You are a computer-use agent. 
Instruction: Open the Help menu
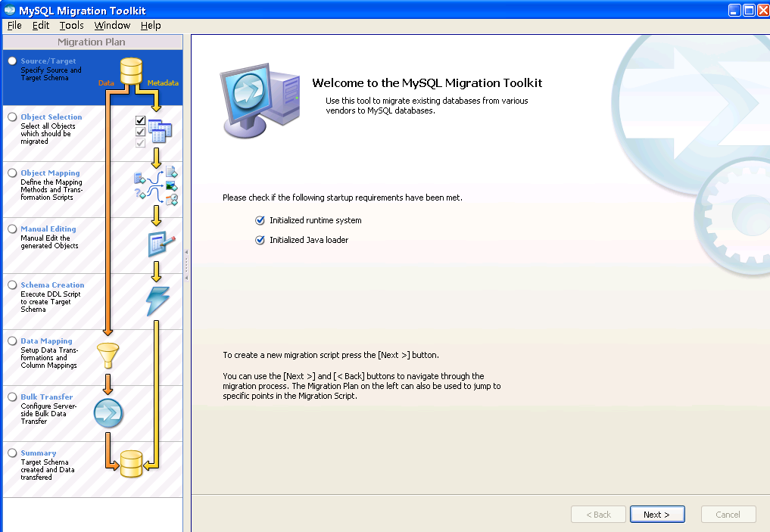pos(151,26)
